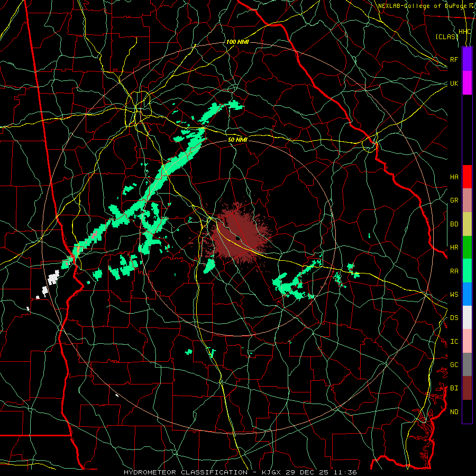Click the HHC product code label

coord(465,32)
